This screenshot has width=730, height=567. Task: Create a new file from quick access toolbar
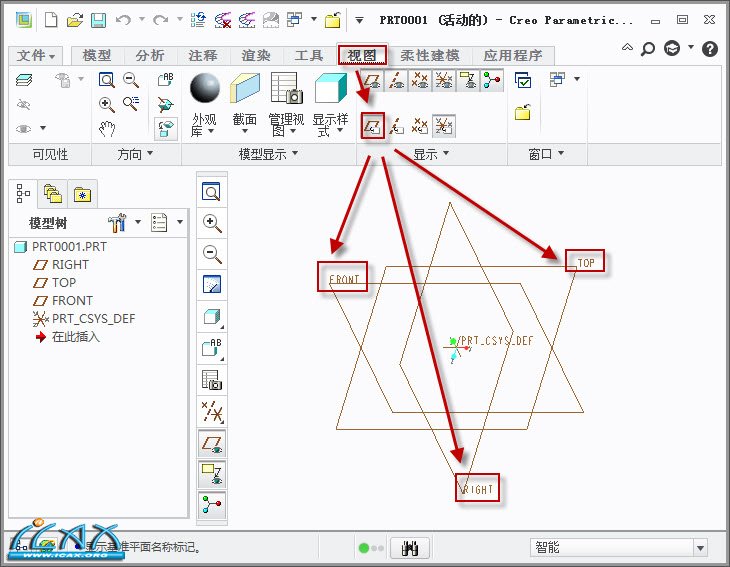click(x=51, y=20)
